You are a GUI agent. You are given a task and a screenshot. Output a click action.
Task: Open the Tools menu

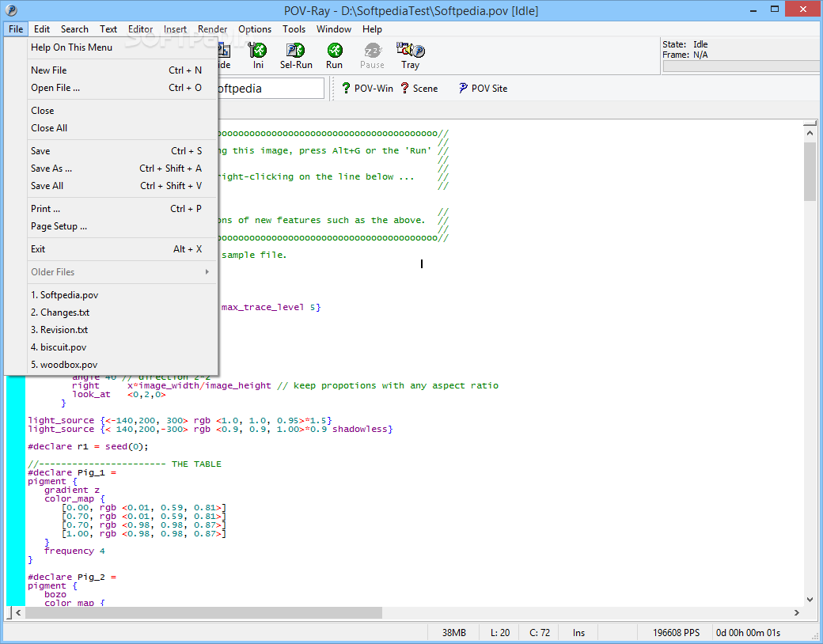(x=294, y=28)
